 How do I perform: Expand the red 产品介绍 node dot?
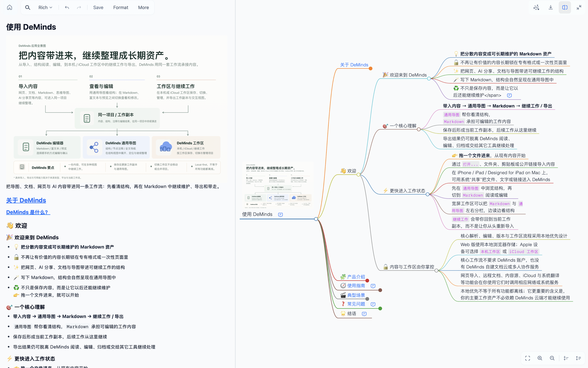pos(367,281)
